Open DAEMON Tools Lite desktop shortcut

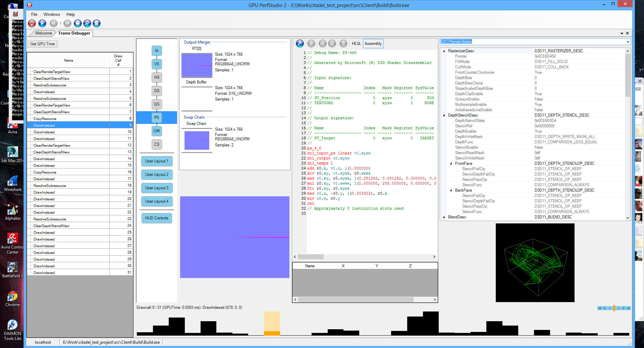(x=12, y=330)
